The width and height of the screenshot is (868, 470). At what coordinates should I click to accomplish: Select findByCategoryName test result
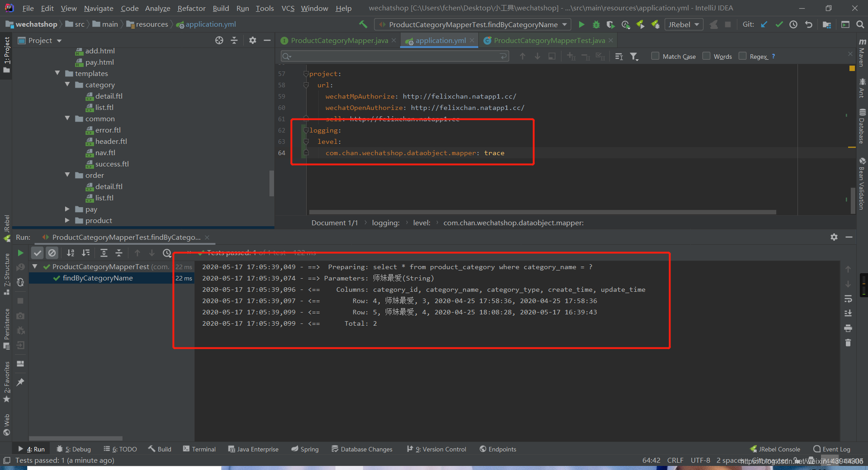(x=98, y=278)
